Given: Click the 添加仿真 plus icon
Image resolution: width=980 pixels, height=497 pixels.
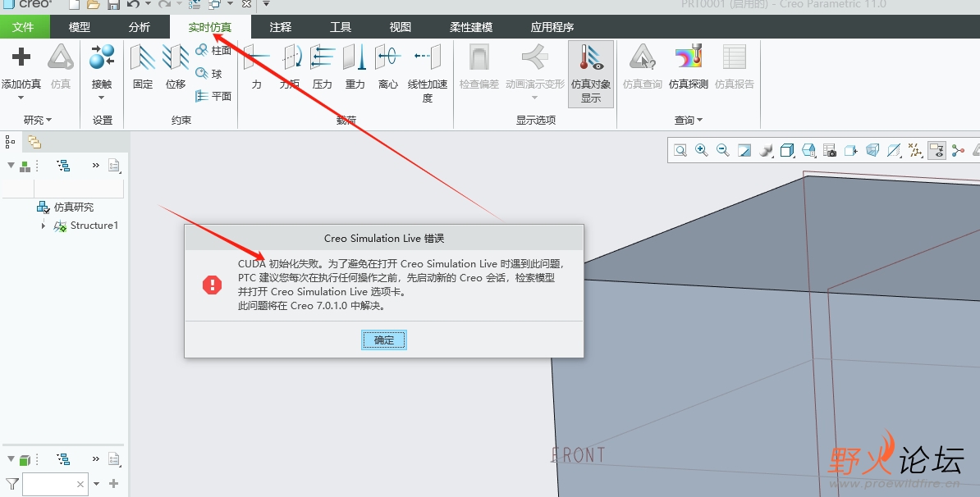Looking at the screenshot, I should pos(21,57).
